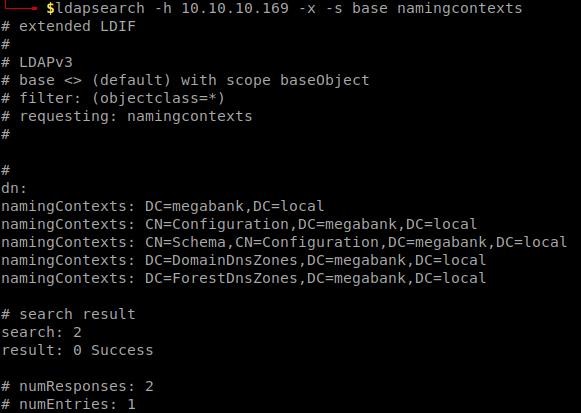Click the red prompt arrow line
The image size is (581, 413).
click(x=19, y=7)
